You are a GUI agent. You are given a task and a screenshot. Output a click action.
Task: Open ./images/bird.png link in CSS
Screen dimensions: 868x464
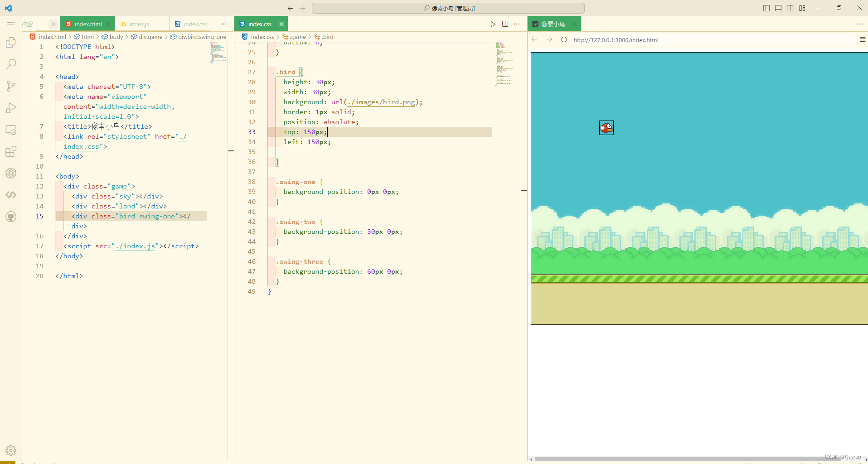pos(381,102)
